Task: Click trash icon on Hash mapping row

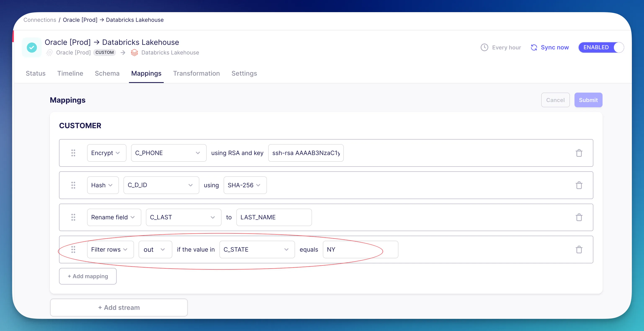Action: pos(579,185)
